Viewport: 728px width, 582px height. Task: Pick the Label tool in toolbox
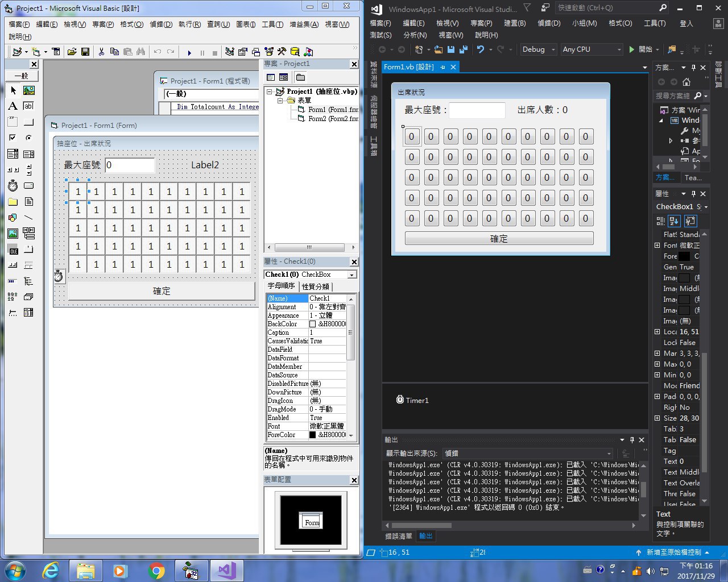[x=13, y=106]
